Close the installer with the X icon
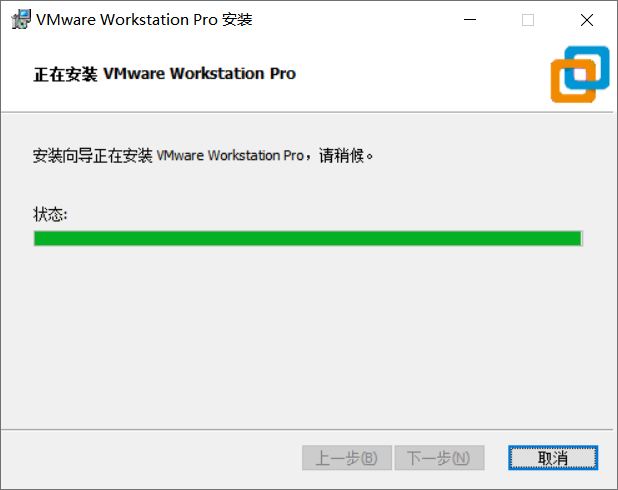This screenshot has width=618, height=490. click(586, 20)
